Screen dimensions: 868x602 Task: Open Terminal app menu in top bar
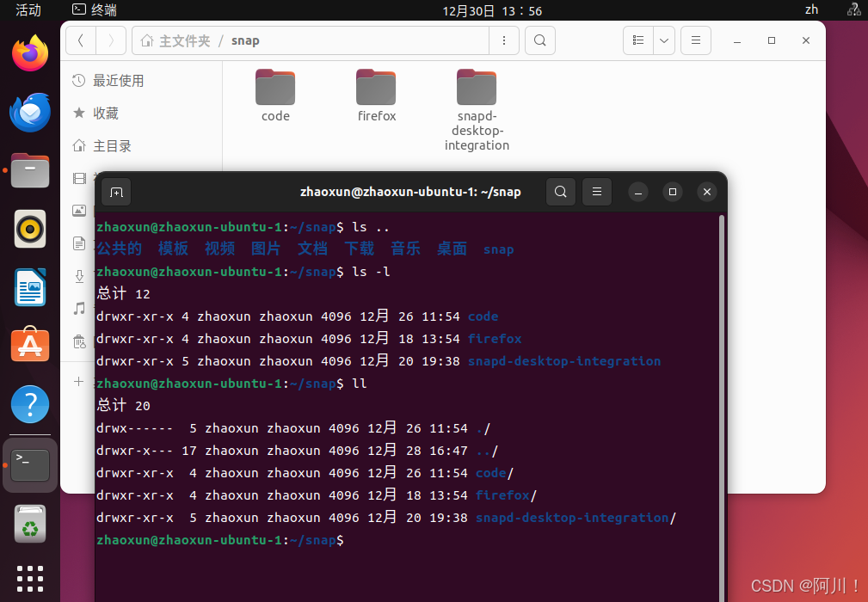pos(95,10)
